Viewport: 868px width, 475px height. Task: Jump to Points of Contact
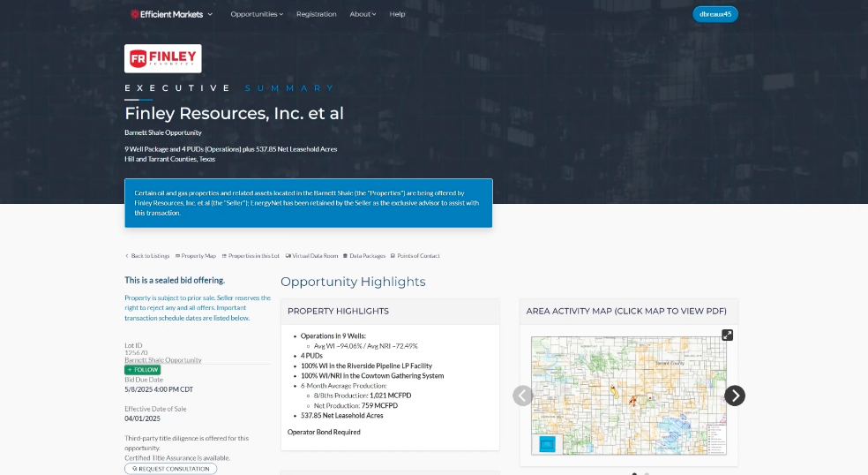tap(415, 256)
